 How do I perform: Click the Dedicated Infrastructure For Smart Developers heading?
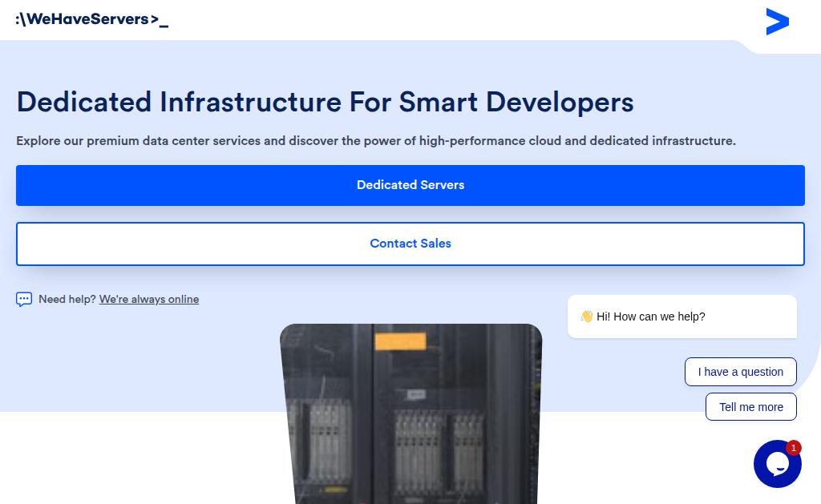click(326, 102)
